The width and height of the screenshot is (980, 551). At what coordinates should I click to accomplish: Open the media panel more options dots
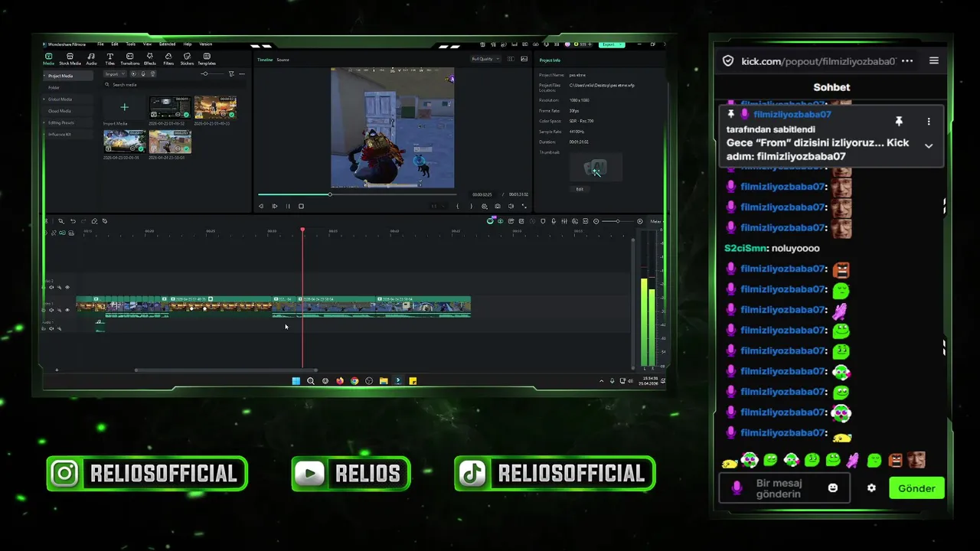(242, 73)
